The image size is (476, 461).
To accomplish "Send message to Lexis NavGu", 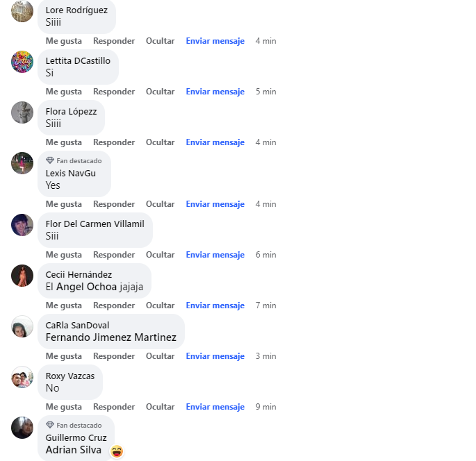I will [215, 204].
